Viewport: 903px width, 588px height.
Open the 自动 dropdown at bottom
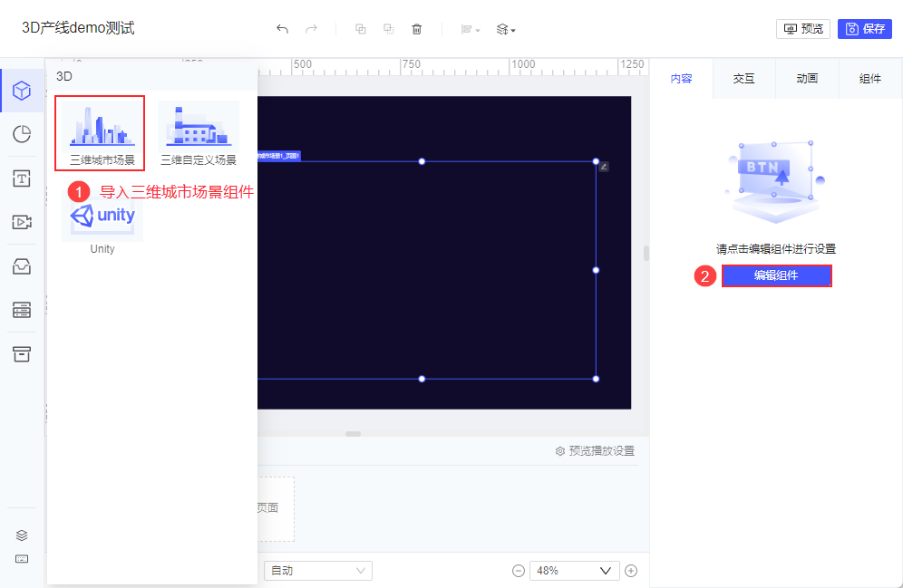(318, 571)
